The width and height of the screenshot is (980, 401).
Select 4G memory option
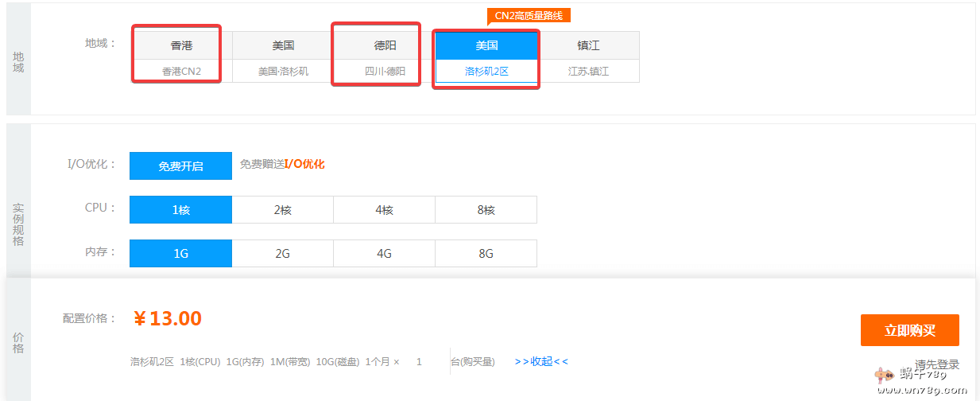[x=384, y=254]
